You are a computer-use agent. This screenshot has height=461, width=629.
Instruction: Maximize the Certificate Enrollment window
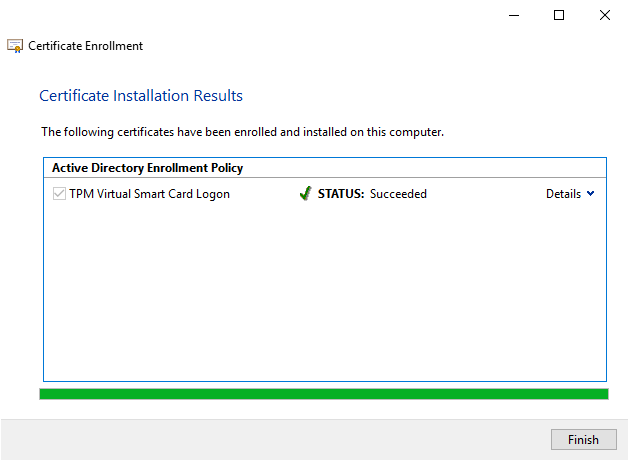[x=559, y=15]
